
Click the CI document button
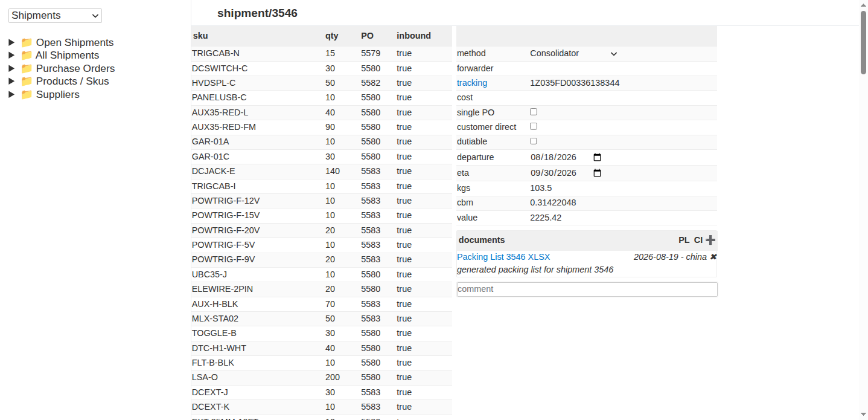[x=698, y=240]
